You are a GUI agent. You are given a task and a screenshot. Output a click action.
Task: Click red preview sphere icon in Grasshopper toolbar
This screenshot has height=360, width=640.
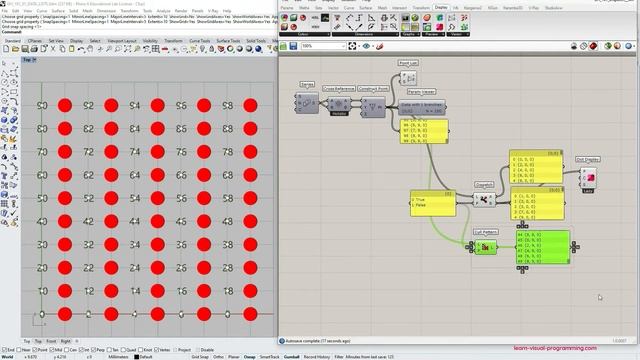593,46
